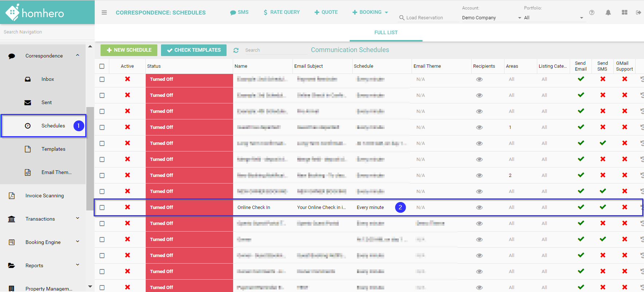The image size is (644, 292).
Task: Switch to the Full List tab
Action: pos(386,32)
